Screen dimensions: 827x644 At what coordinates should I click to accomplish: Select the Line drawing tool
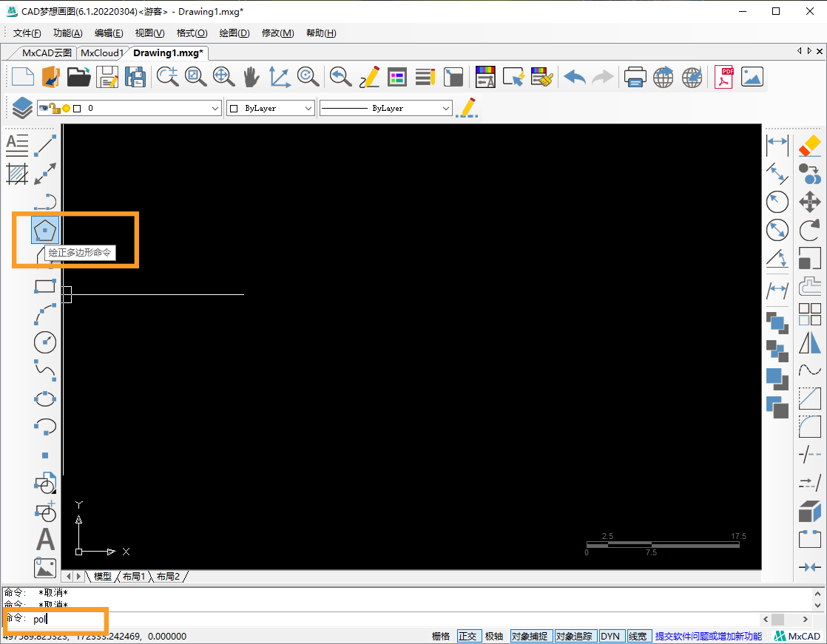[x=45, y=146]
